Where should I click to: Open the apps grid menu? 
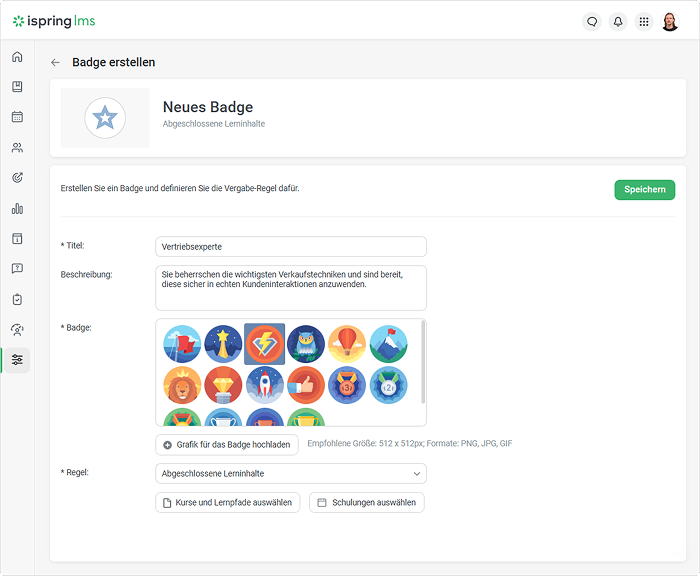pyautogui.click(x=644, y=21)
